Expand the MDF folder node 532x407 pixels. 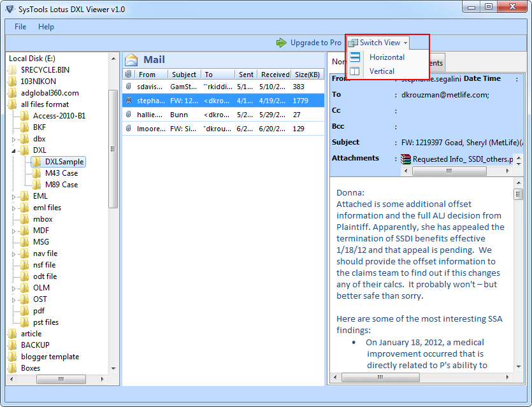(13, 231)
